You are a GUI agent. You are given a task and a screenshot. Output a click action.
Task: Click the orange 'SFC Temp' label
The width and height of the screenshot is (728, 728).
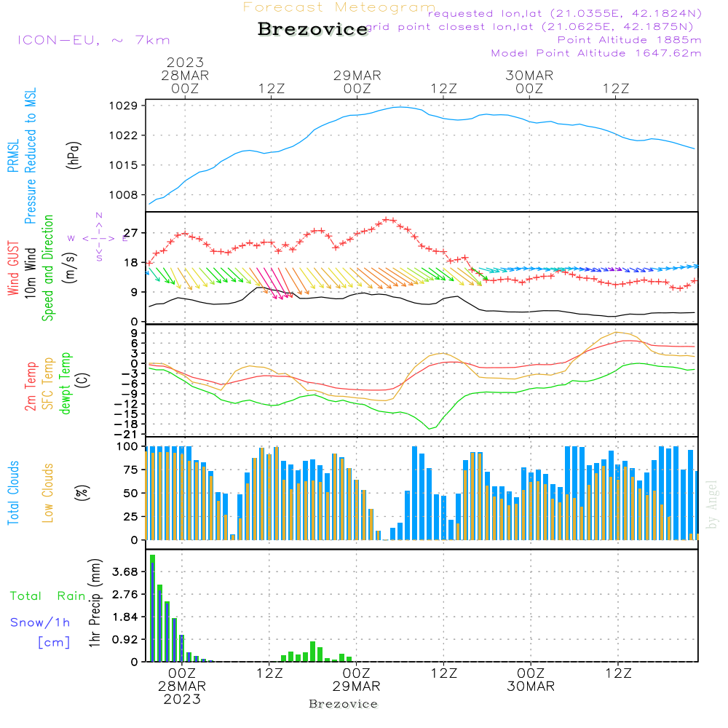(x=48, y=384)
